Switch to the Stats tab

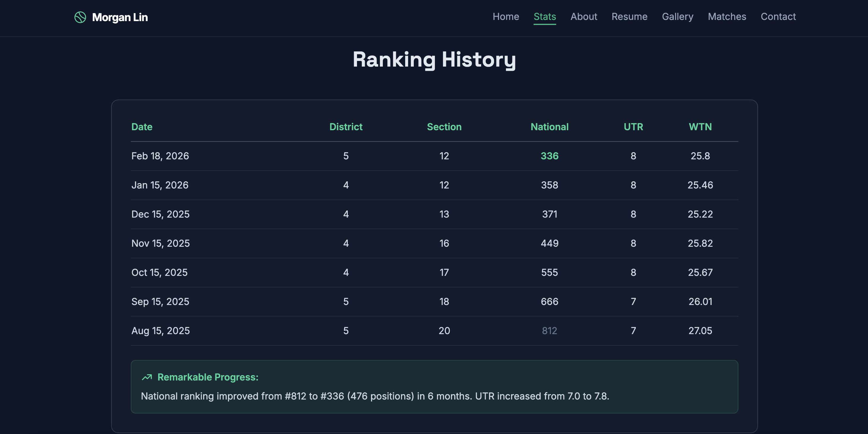point(545,17)
